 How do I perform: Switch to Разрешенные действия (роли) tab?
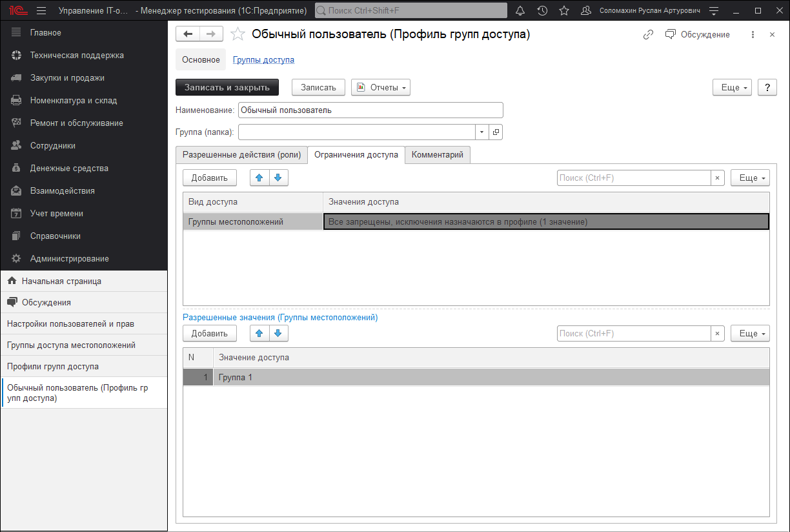241,155
